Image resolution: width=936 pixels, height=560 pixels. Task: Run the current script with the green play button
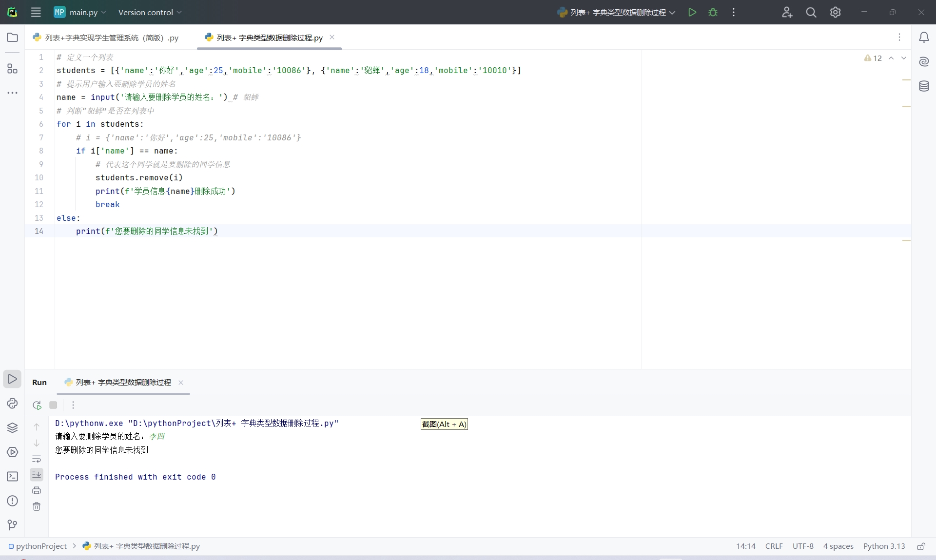[692, 12]
